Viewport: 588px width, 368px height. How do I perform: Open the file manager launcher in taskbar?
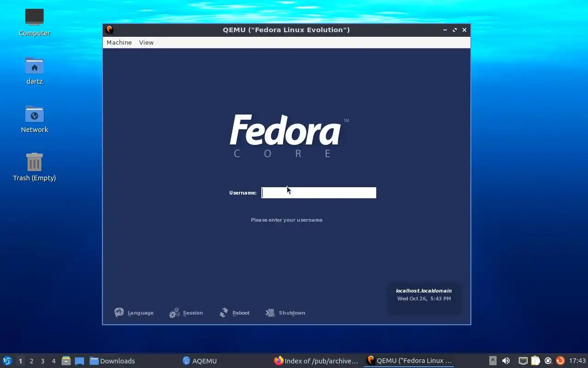(66, 361)
